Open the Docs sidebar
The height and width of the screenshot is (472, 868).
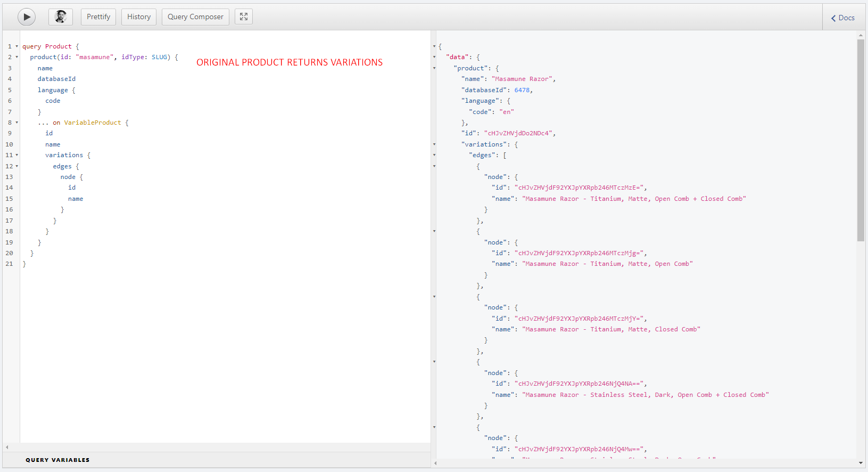pos(843,18)
